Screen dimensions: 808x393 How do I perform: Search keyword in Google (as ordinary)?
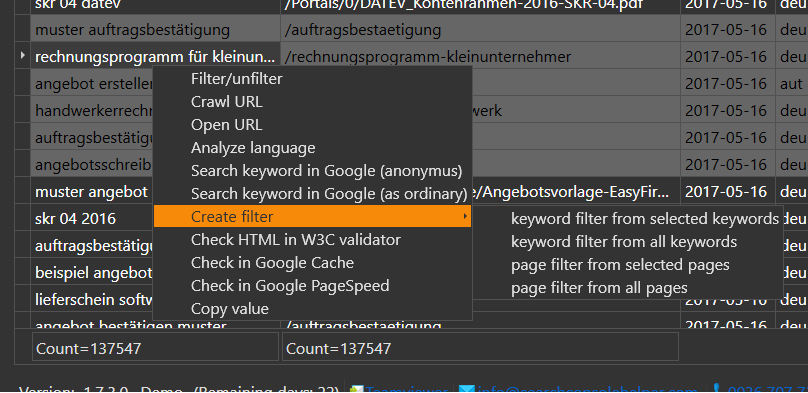(x=312, y=194)
